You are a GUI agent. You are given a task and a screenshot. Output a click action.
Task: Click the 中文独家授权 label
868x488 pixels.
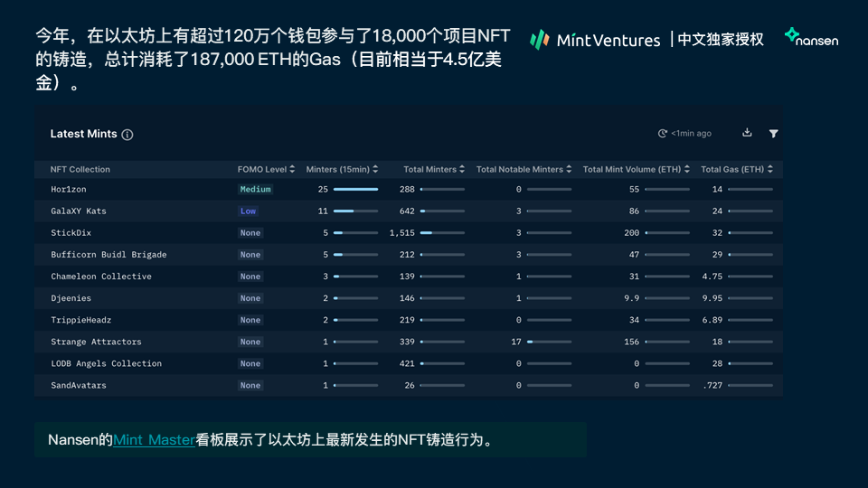click(721, 39)
